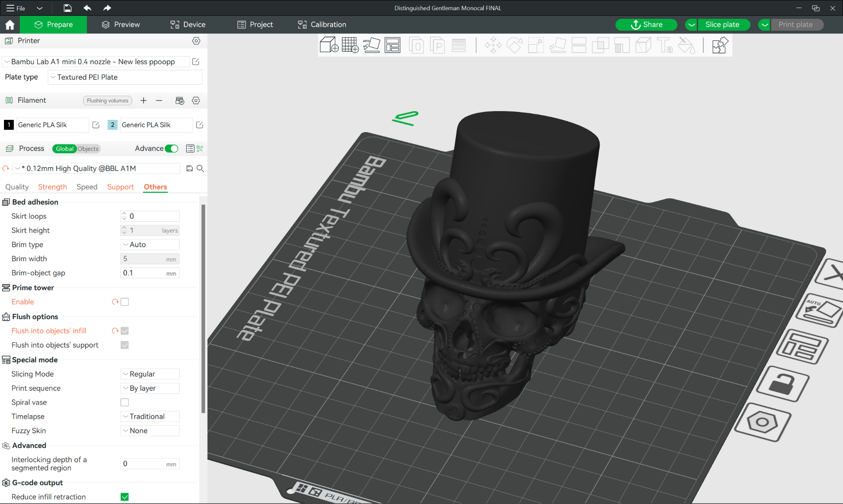Switch to the Calibration tab

click(322, 25)
